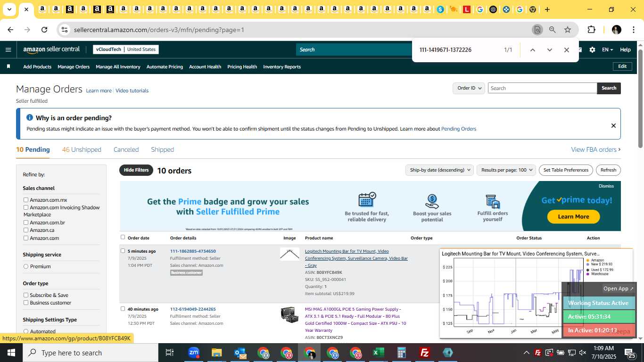Open EN language dropdown

(x=607, y=49)
